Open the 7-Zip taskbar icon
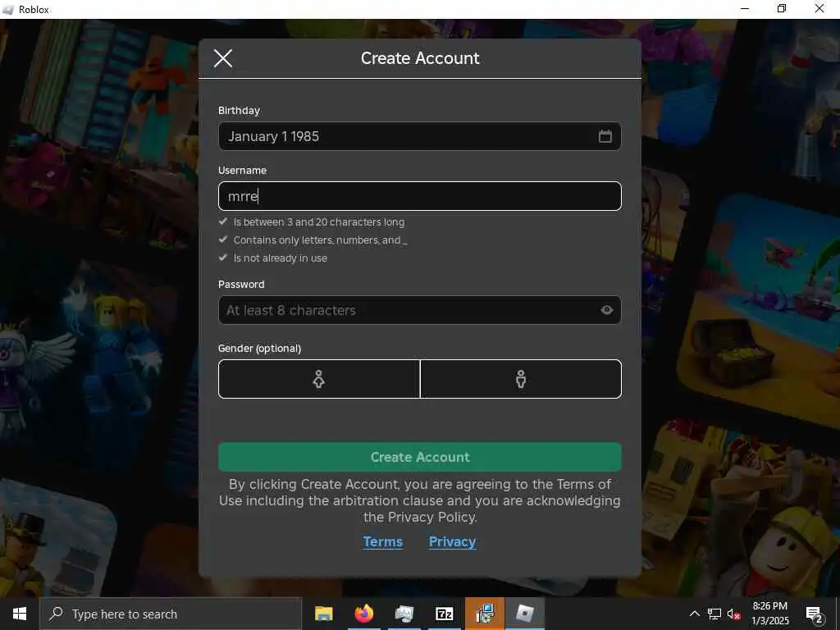840x630 pixels. pos(444,614)
